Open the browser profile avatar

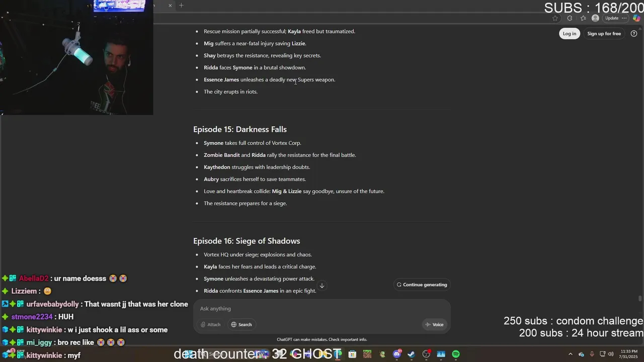point(596,18)
